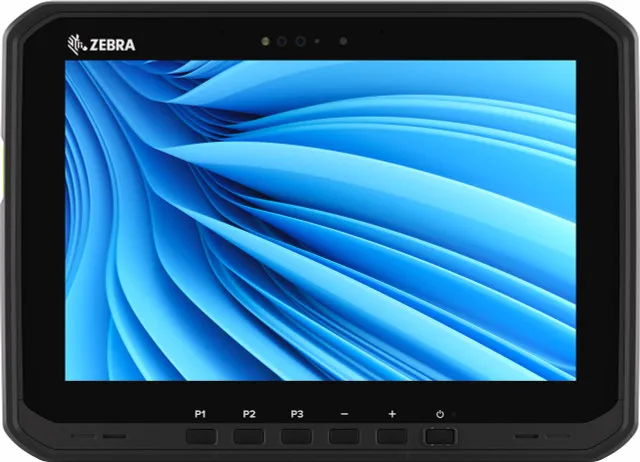Tap the P2 programmable button

click(249, 436)
